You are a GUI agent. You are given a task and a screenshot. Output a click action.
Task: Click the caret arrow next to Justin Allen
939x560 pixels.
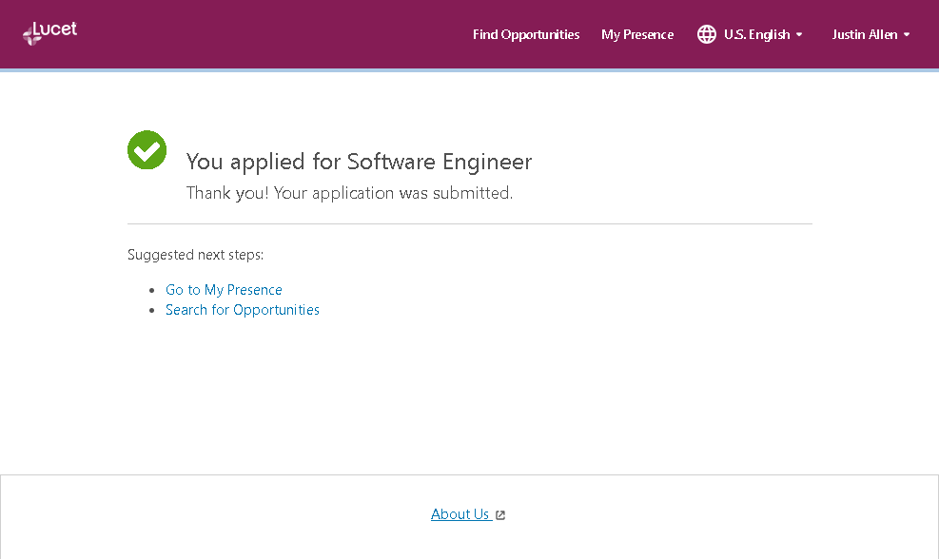click(907, 34)
